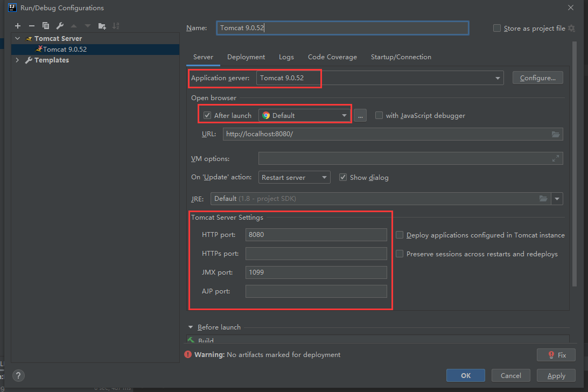Image resolution: width=588 pixels, height=392 pixels.
Task: Open help with question mark icon
Action: pyautogui.click(x=18, y=375)
